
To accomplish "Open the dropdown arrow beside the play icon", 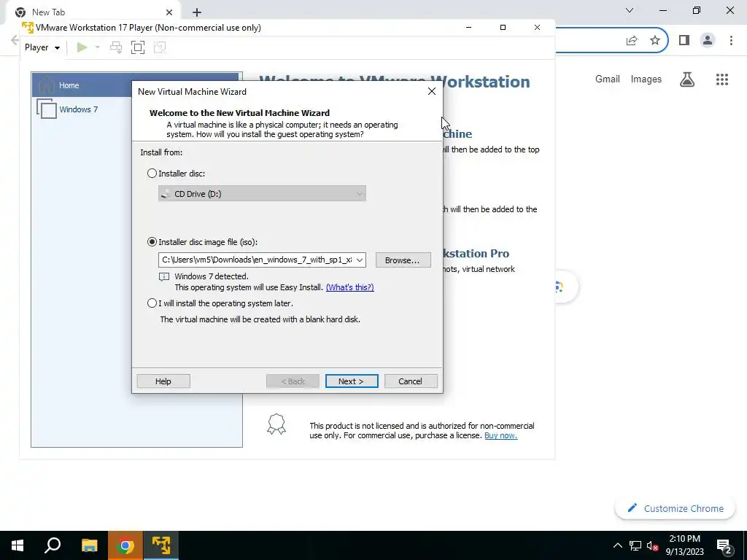I will pos(97,47).
